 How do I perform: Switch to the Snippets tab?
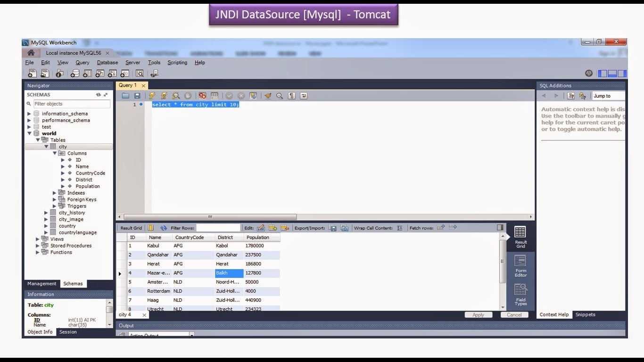click(x=586, y=314)
